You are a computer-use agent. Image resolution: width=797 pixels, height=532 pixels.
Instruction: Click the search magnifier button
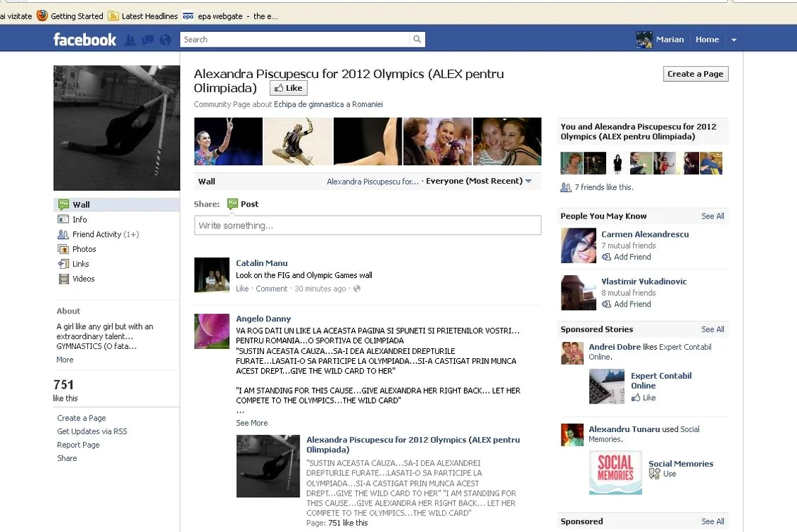pos(417,39)
